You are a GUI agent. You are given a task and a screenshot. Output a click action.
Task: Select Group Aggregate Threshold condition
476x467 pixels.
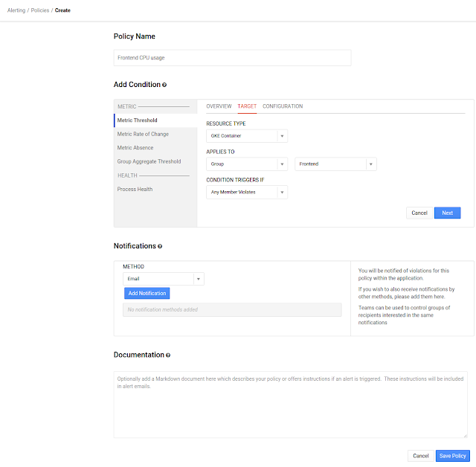pyautogui.click(x=149, y=161)
